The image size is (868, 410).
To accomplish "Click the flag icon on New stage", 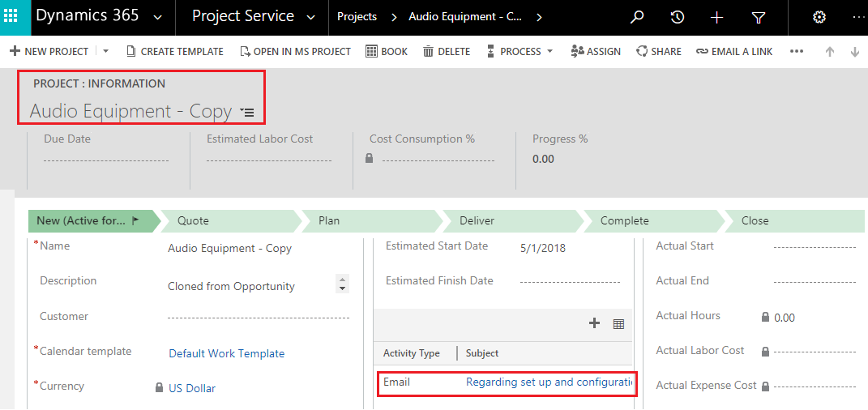I will point(136,220).
